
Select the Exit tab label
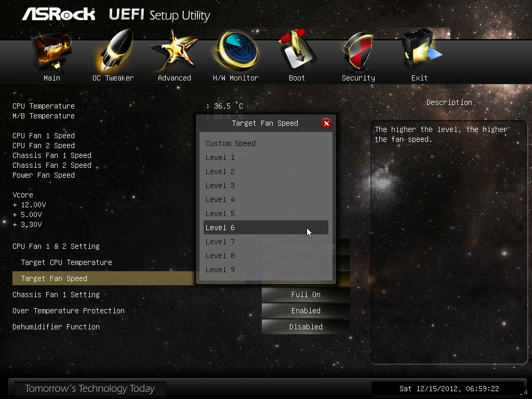[419, 78]
